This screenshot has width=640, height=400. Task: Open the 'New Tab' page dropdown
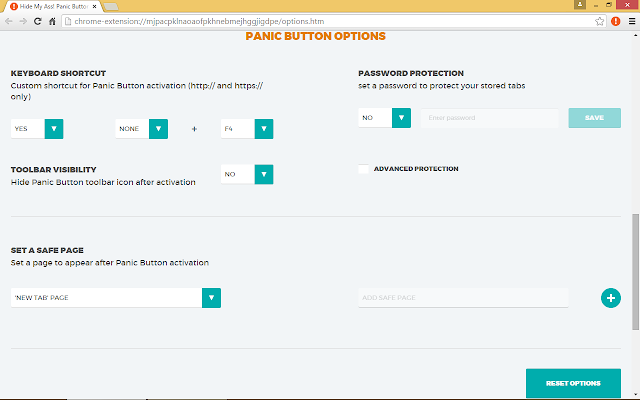(x=211, y=298)
